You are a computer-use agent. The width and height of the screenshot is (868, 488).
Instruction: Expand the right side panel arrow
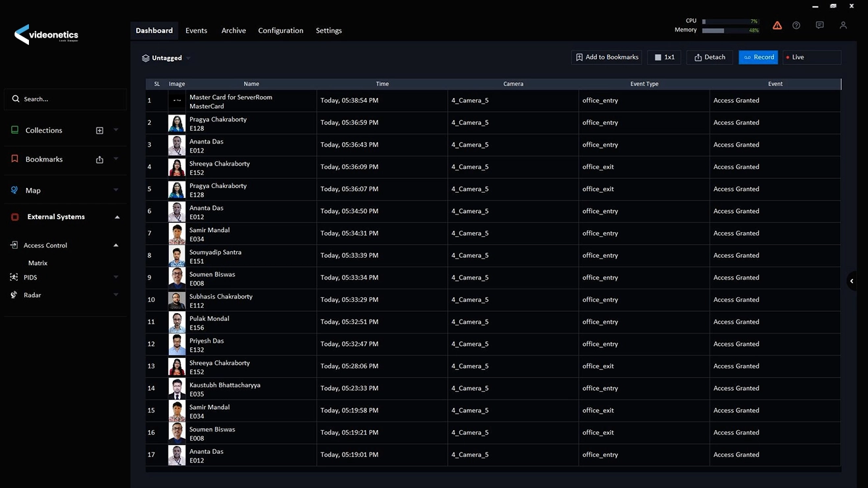pos(852,281)
